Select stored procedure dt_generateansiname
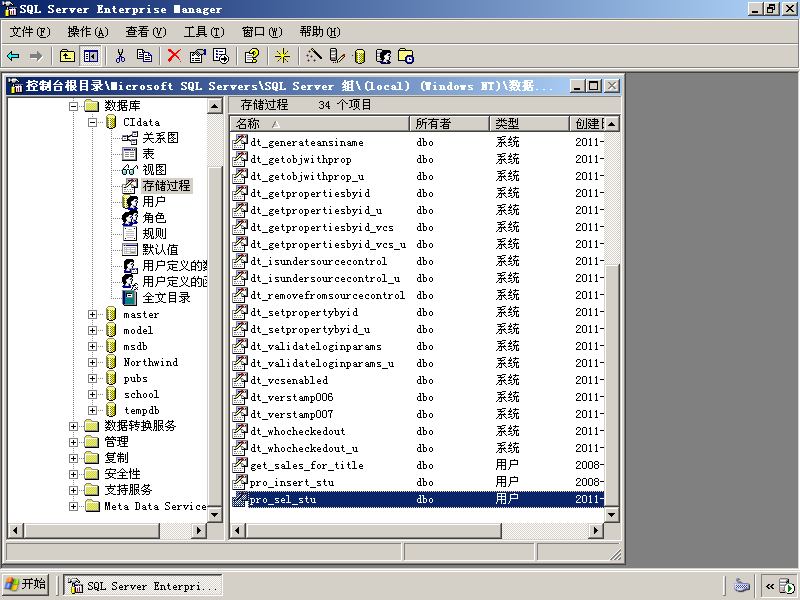 pos(307,142)
